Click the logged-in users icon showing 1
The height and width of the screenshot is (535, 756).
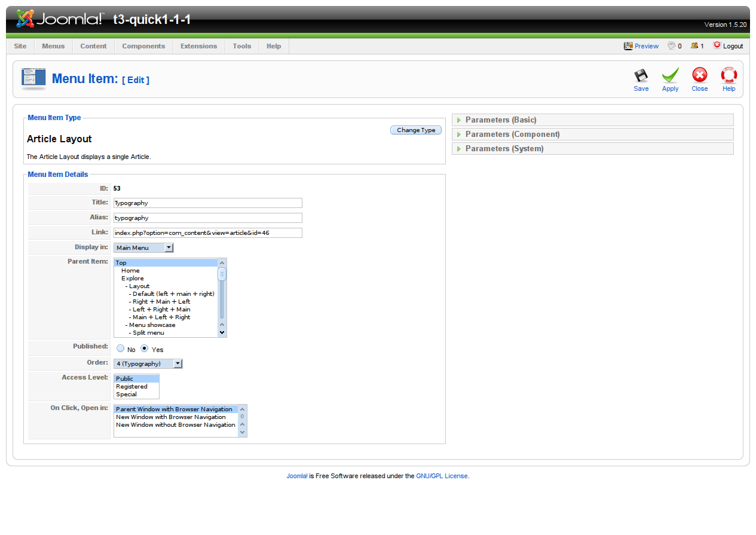coord(694,45)
